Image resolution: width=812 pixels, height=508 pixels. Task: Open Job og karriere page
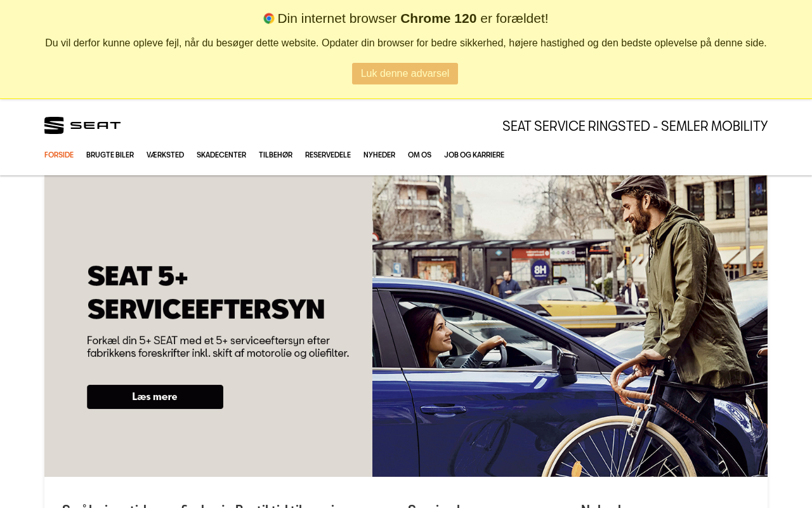click(474, 155)
